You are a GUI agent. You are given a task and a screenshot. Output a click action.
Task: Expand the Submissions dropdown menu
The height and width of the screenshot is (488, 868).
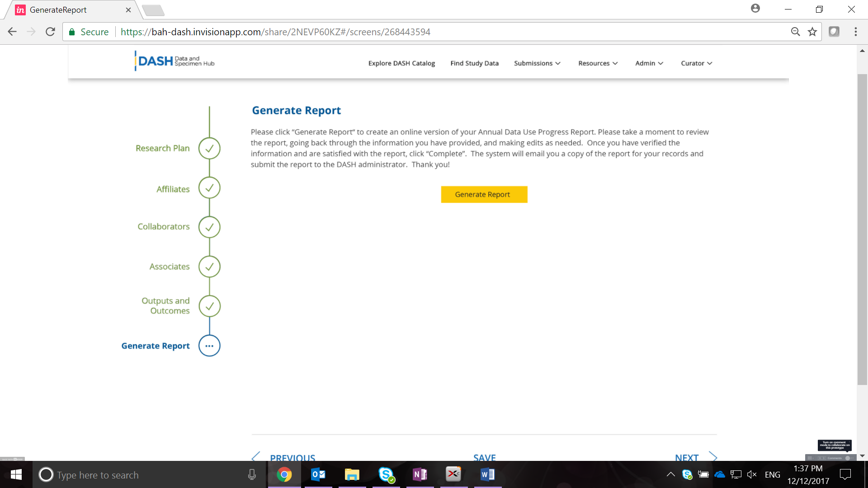(x=537, y=63)
